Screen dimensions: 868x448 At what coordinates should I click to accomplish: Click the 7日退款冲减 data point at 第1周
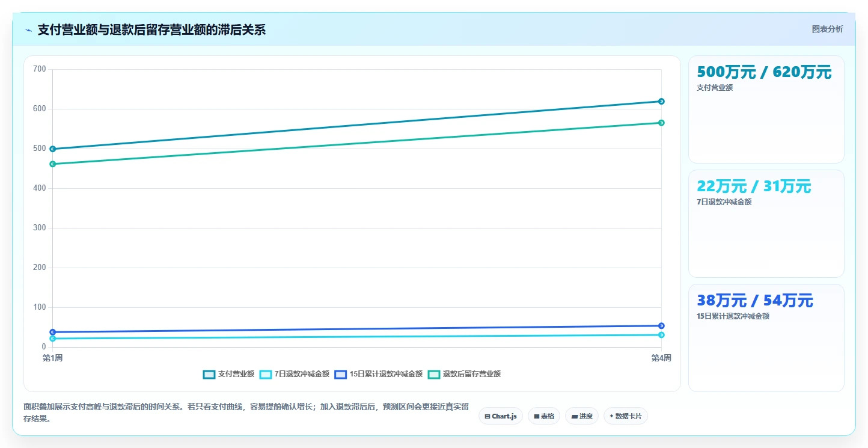pos(53,339)
